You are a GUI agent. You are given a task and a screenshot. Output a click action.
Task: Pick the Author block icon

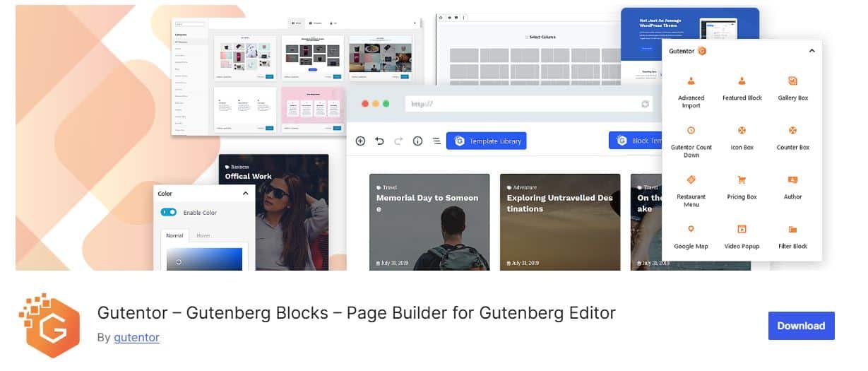tap(792, 180)
